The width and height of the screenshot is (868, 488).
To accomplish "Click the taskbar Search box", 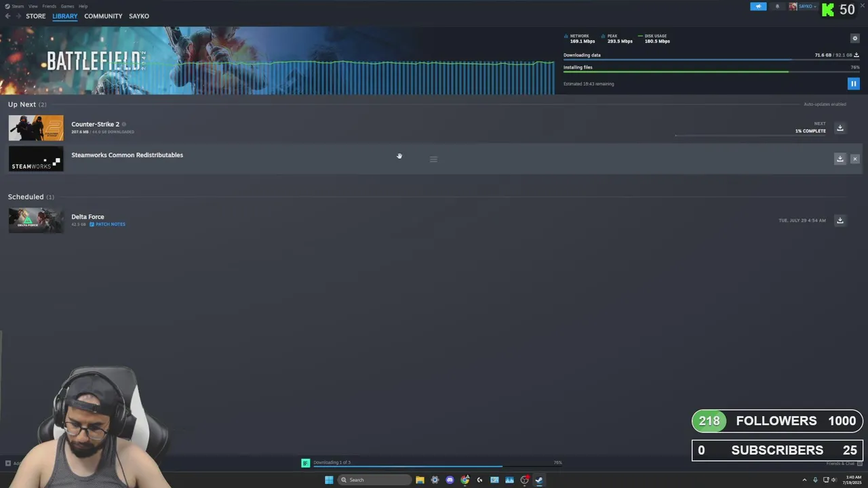I will click(375, 480).
